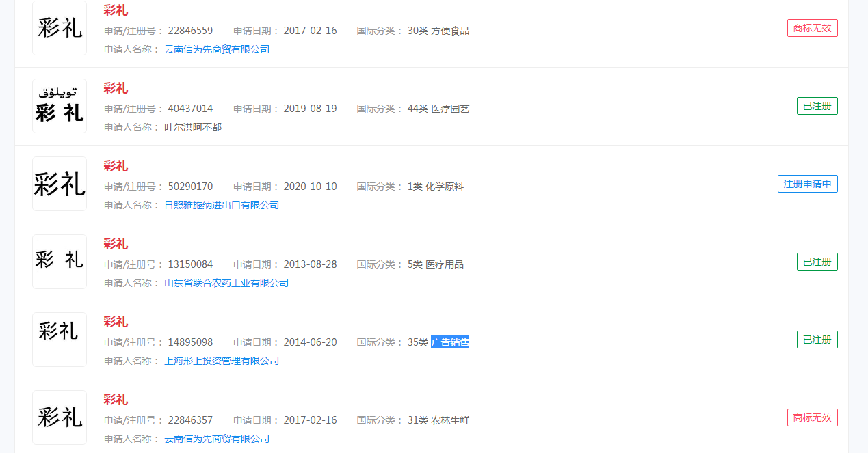Click the 彩礼 logo thumbnail for registration 50290170
The height and width of the screenshot is (453, 868).
tap(60, 184)
